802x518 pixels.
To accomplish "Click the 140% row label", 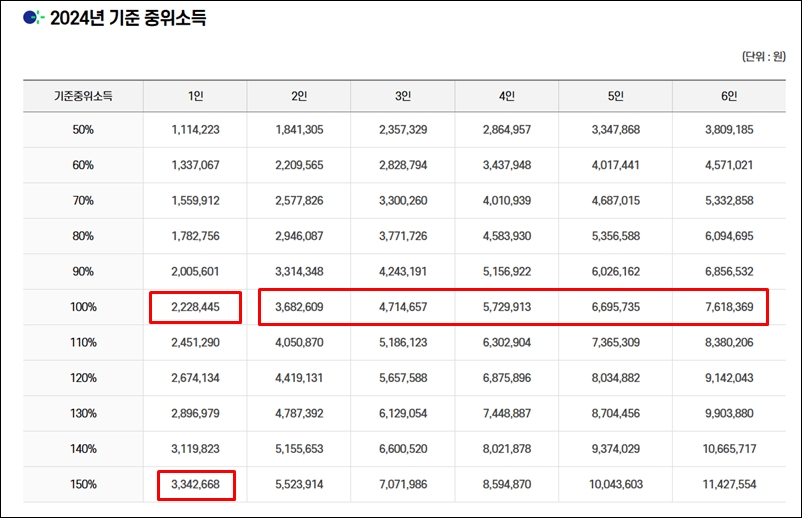I will point(83,449).
